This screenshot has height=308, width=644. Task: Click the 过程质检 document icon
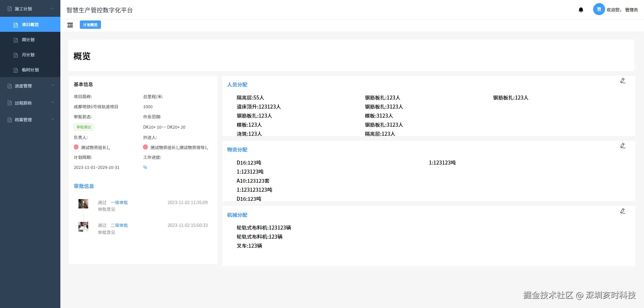[10, 103]
